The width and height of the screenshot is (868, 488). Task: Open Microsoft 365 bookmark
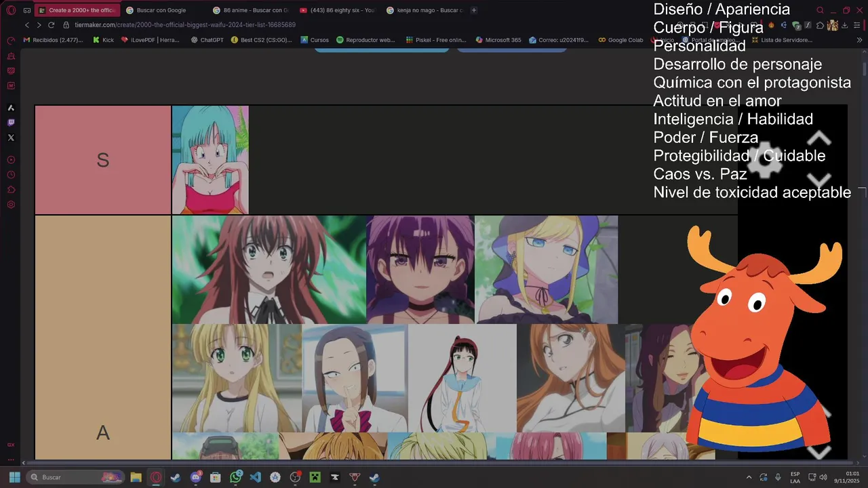pos(498,40)
